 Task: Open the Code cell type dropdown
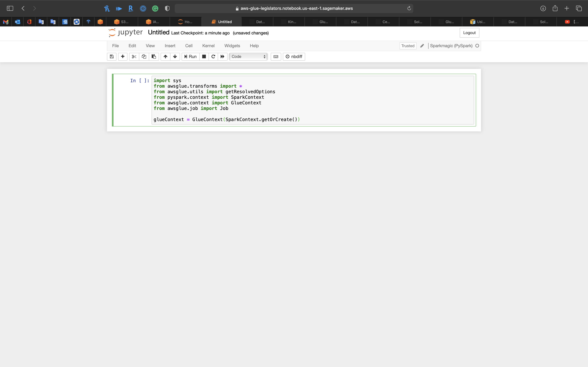tap(248, 57)
